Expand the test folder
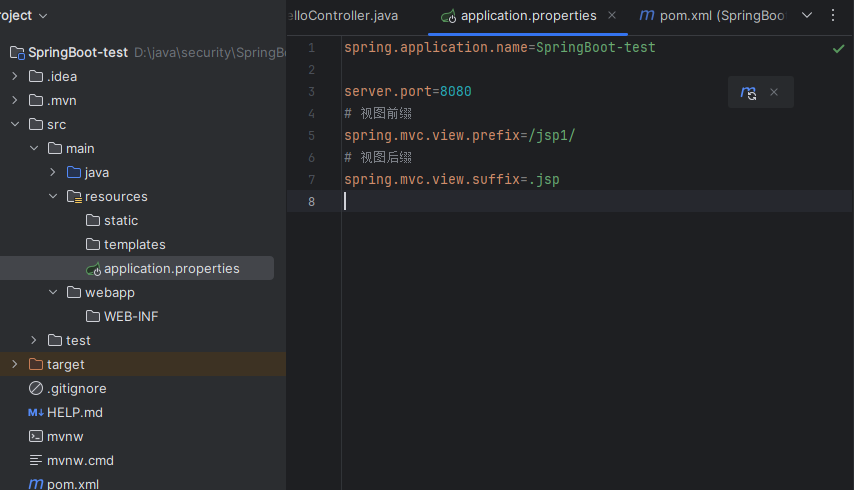The height and width of the screenshot is (490, 854). tap(34, 340)
